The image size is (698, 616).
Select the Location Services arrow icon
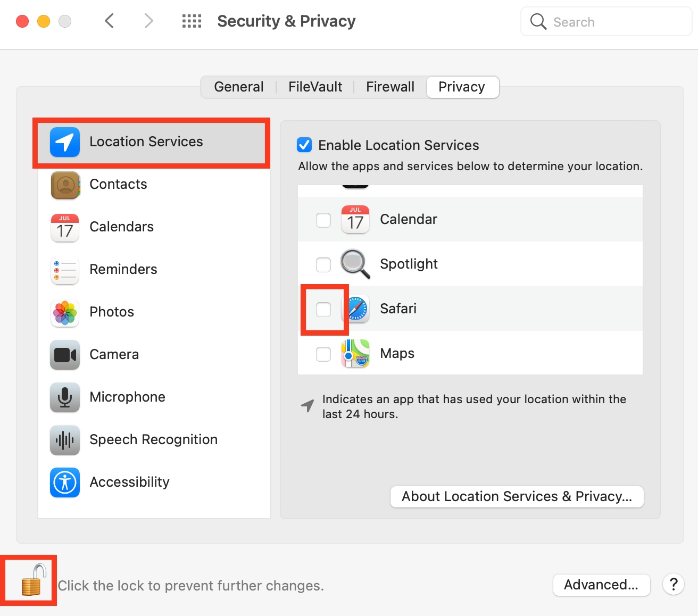coord(64,141)
